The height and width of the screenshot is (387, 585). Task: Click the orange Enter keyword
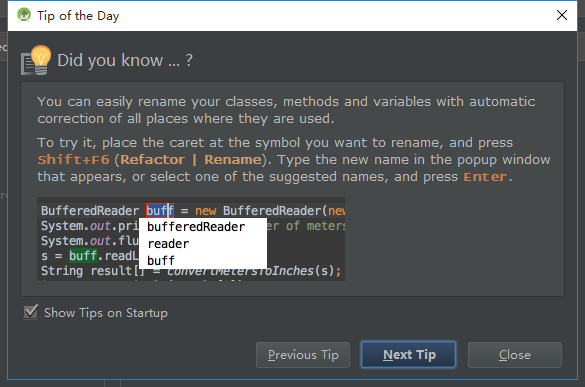coord(485,177)
